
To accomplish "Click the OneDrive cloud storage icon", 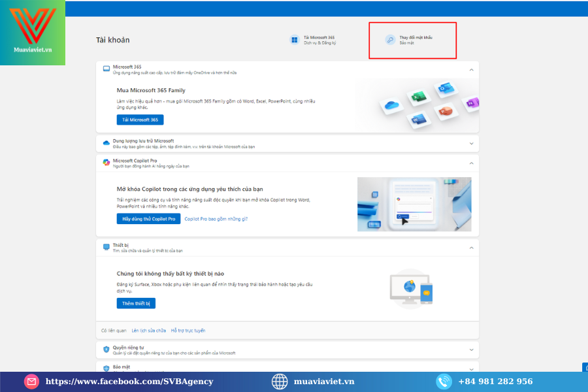I will coord(106,143).
